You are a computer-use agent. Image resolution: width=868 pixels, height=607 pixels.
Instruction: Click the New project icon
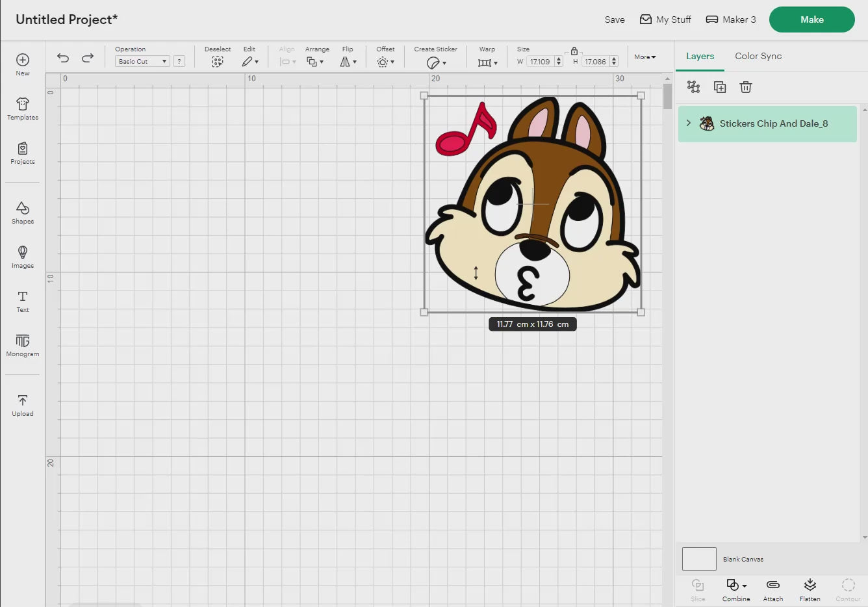pyautogui.click(x=23, y=60)
